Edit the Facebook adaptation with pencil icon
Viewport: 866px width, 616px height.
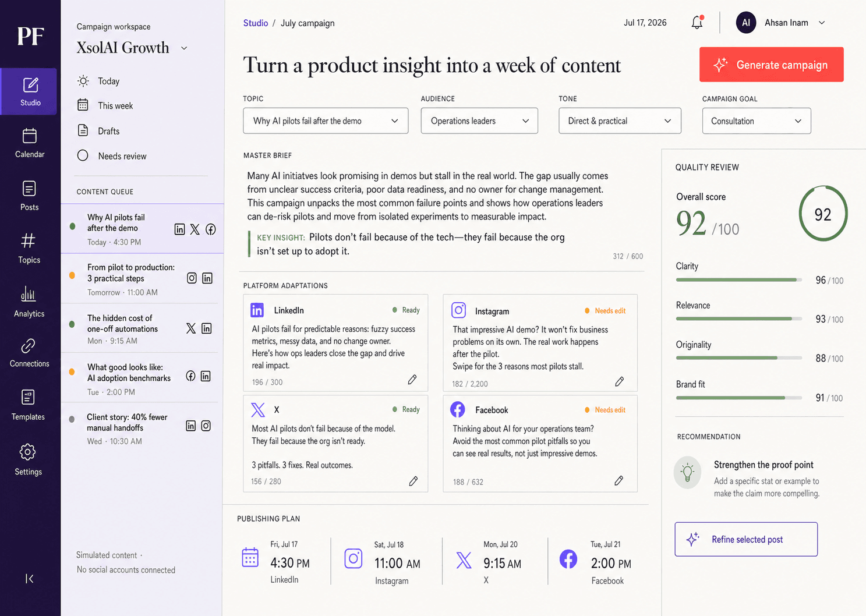click(619, 480)
